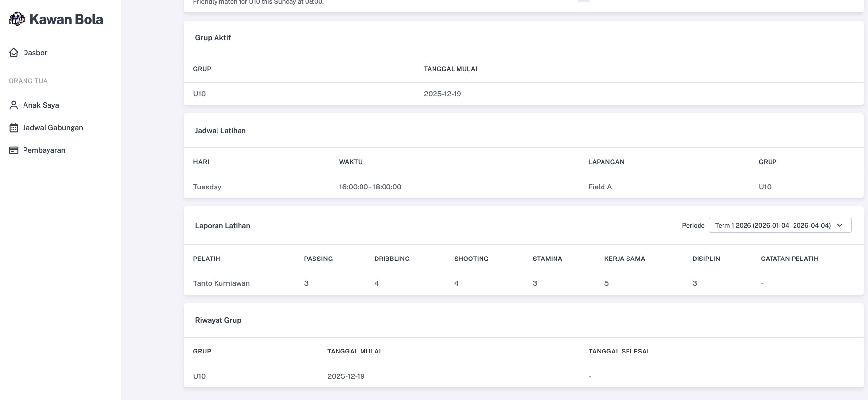Screen dimensions: 868x400
Task: Click the Pembayaran credit card icon
Action: [x=14, y=150]
